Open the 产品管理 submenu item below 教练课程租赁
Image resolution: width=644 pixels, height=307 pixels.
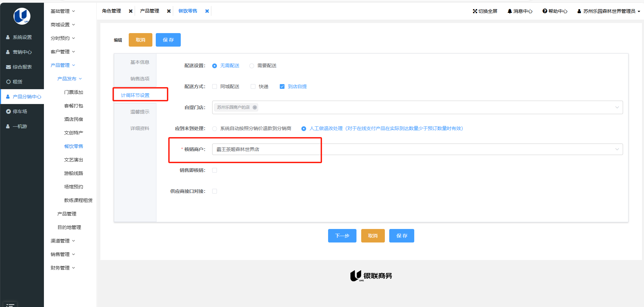(x=67, y=214)
